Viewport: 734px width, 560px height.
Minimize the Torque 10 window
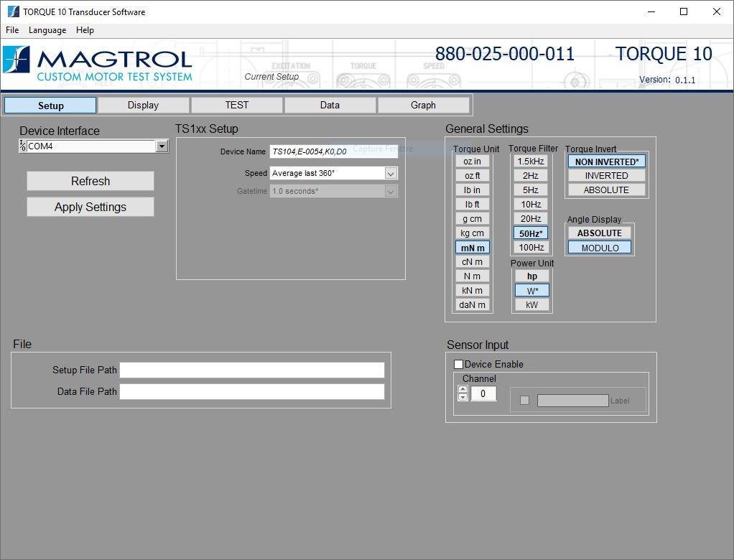[651, 11]
